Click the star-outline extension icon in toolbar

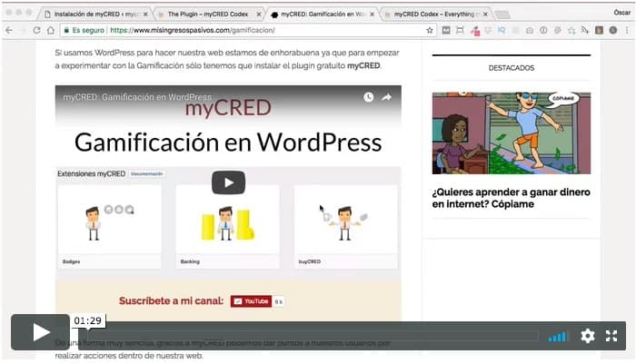click(571, 30)
